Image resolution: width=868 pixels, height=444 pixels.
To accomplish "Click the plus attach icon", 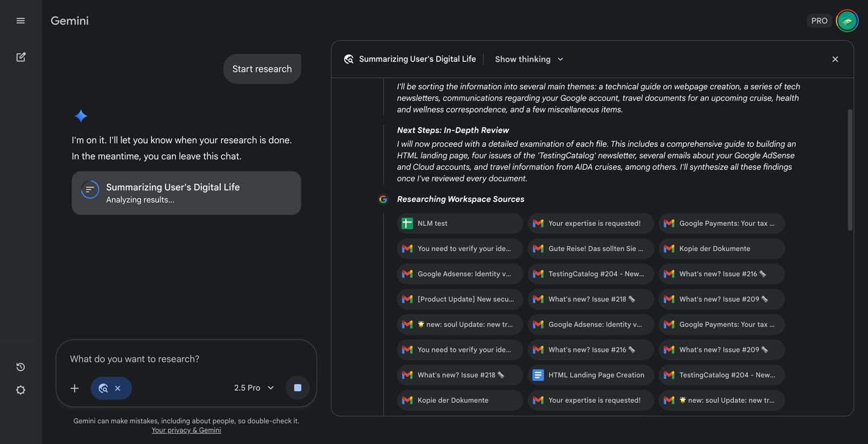I will [75, 388].
